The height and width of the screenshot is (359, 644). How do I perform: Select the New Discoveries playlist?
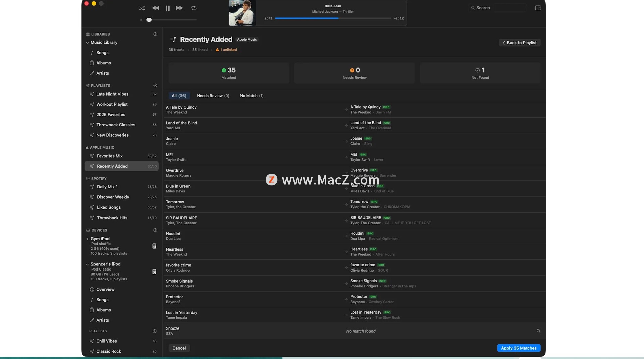121,135
